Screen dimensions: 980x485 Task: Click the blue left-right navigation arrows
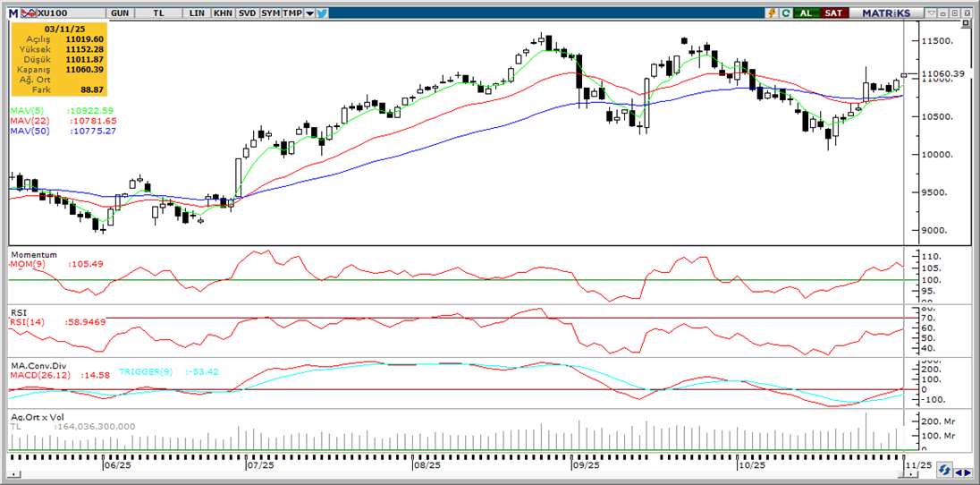(962, 472)
